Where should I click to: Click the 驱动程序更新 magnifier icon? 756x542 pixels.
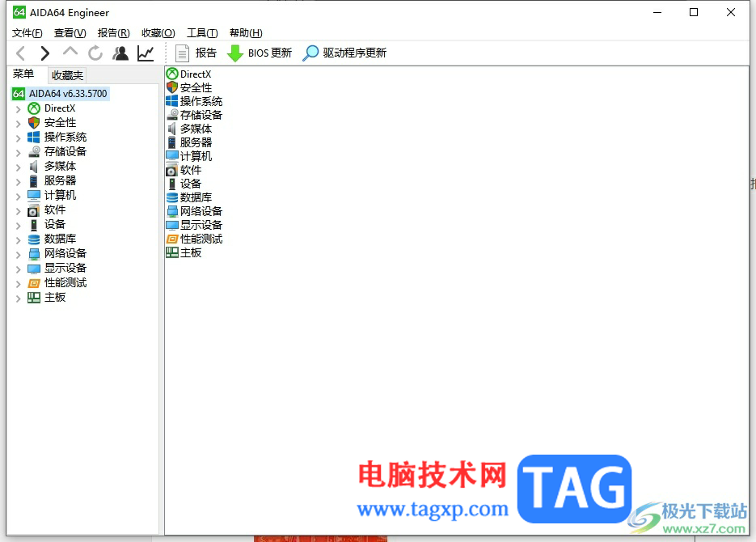coord(310,53)
